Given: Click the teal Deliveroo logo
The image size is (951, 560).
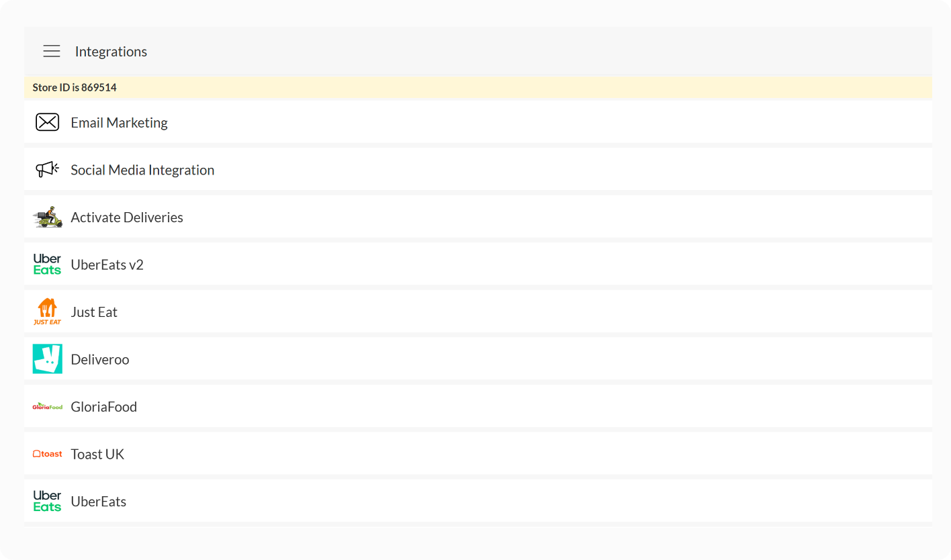Looking at the screenshot, I should pos(47,359).
